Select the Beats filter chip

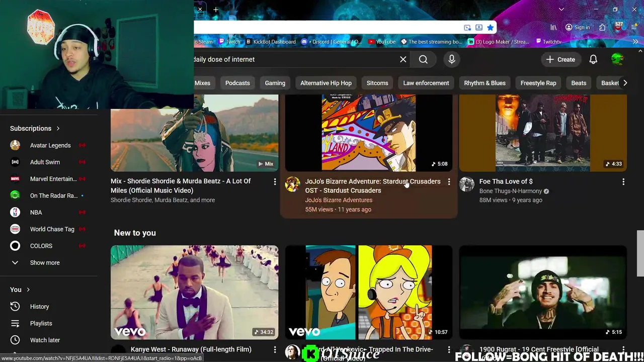pos(579,83)
